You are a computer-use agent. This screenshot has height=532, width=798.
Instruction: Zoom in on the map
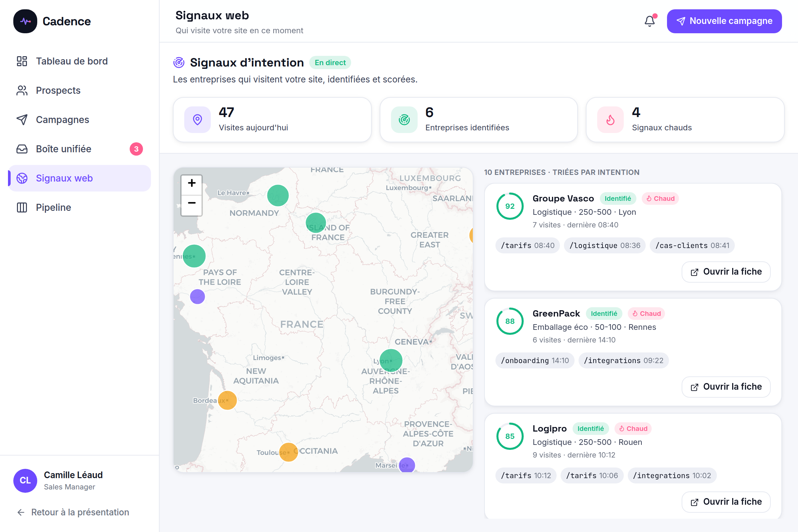pos(192,184)
